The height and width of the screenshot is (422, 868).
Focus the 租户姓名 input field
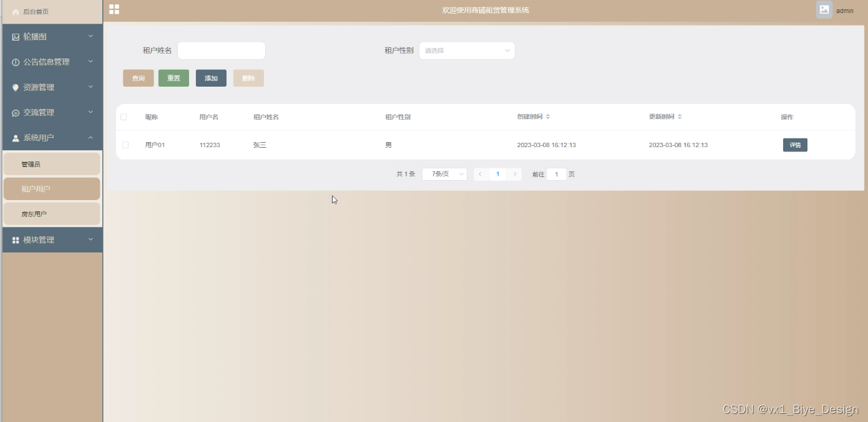click(222, 51)
